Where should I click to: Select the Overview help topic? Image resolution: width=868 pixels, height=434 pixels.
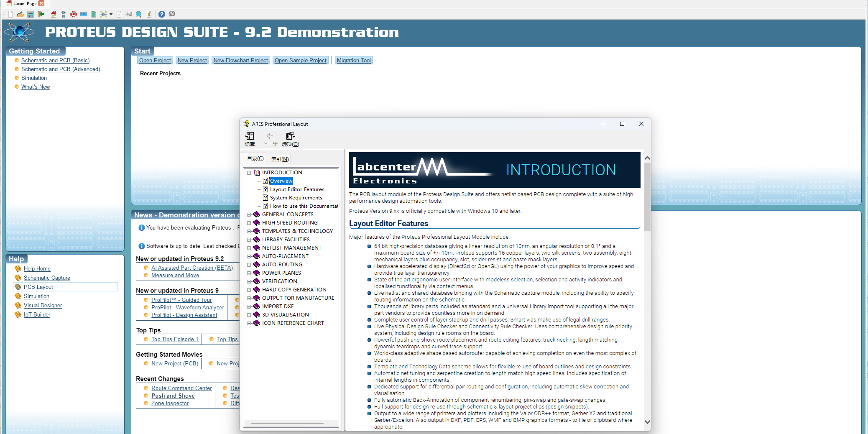tap(281, 181)
